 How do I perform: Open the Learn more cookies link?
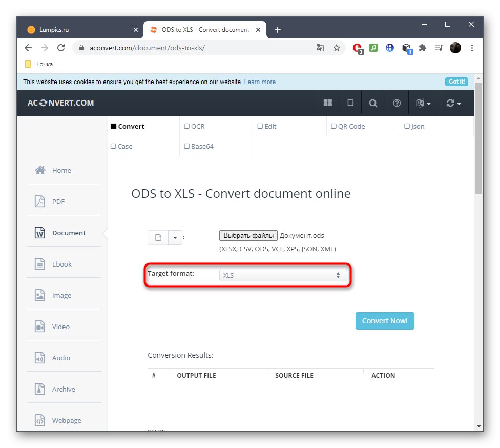tap(260, 82)
